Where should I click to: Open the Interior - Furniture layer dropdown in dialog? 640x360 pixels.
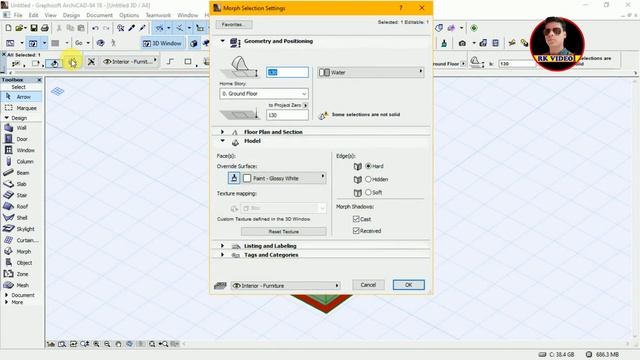click(x=285, y=286)
